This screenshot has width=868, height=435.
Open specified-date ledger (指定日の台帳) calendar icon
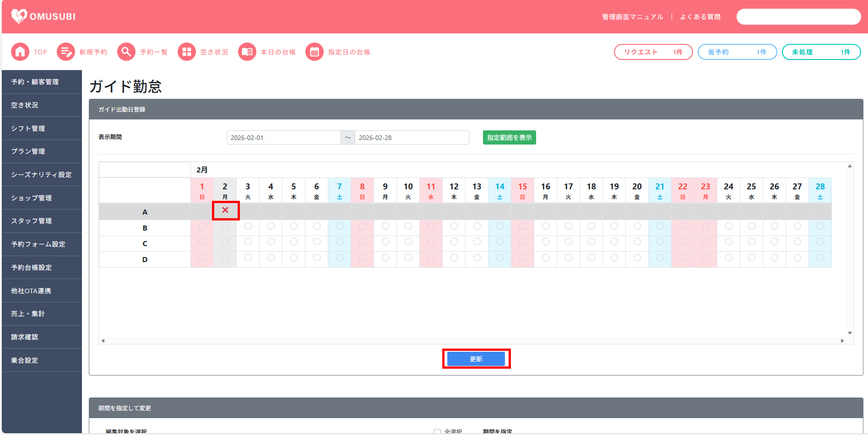[x=315, y=52]
